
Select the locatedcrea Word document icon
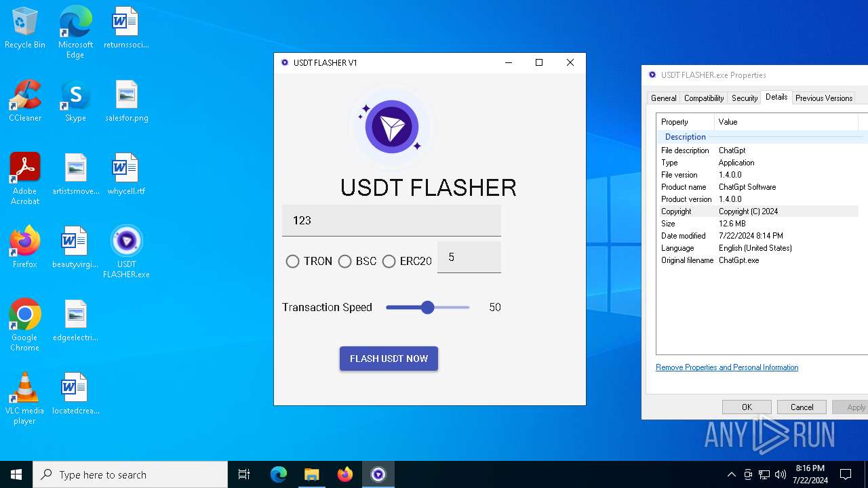75,394
